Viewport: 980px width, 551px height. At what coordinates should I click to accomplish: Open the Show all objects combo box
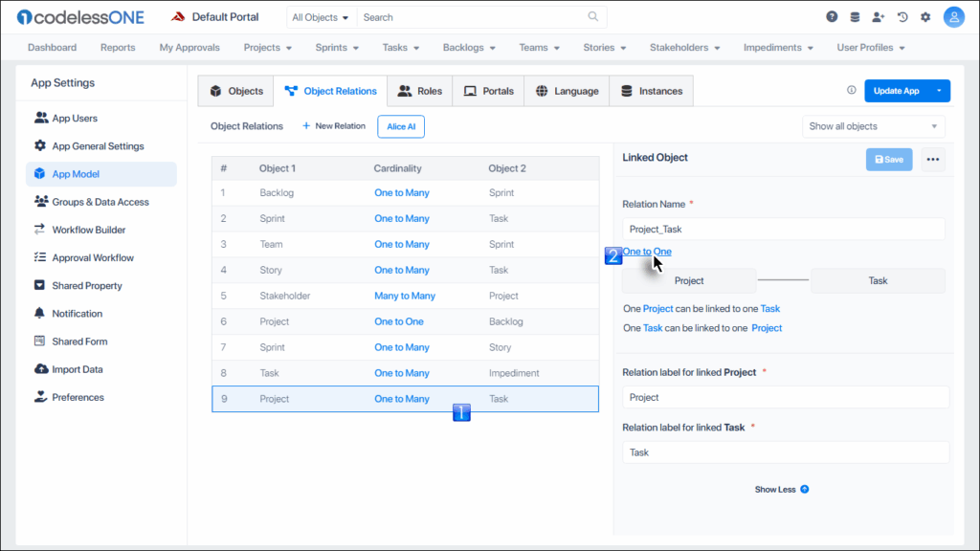coord(873,126)
